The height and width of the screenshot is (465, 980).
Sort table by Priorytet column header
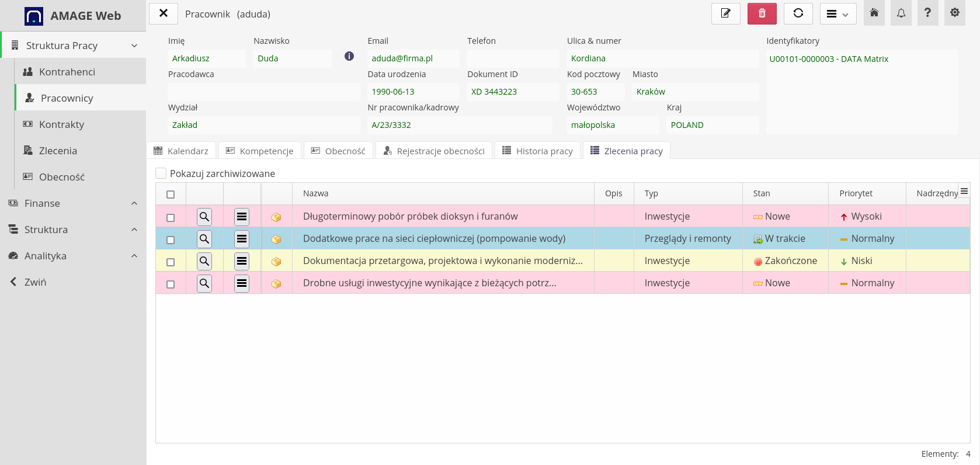click(x=867, y=193)
